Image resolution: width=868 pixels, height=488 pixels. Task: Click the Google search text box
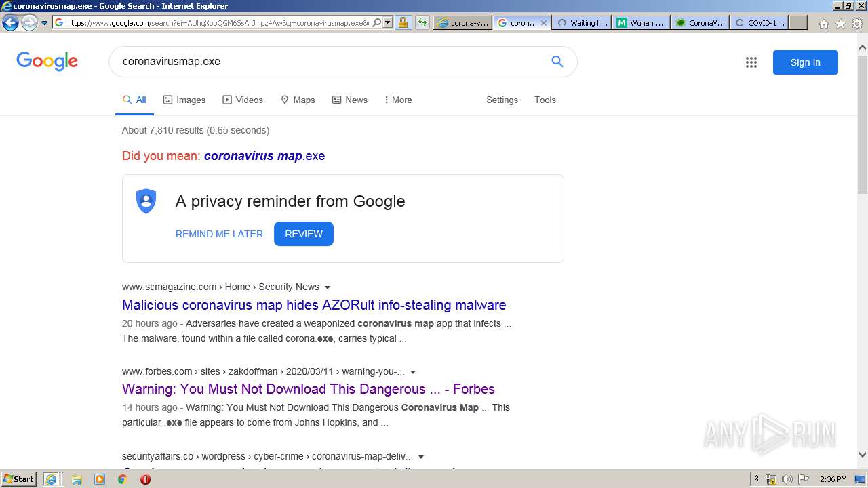[x=332, y=62]
